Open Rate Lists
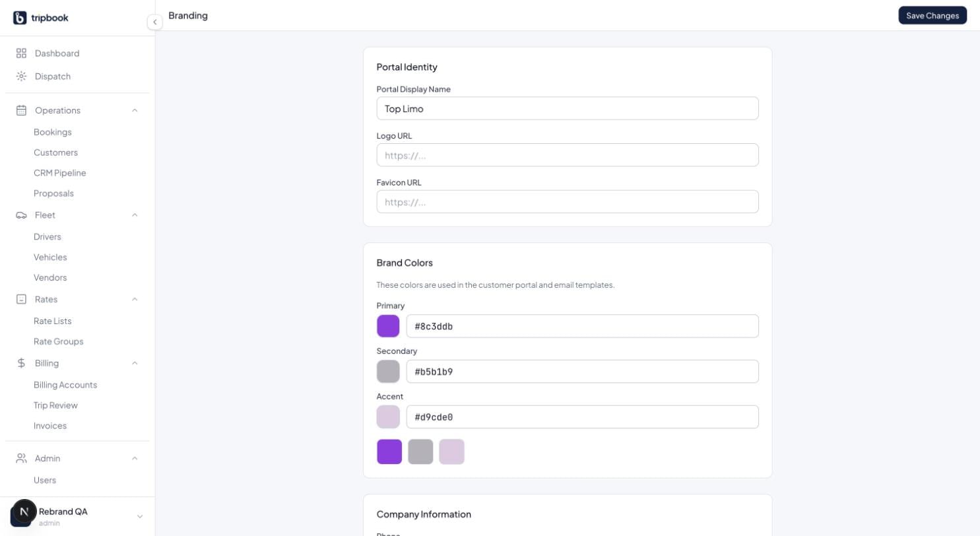The width and height of the screenshot is (980, 536). 53,321
